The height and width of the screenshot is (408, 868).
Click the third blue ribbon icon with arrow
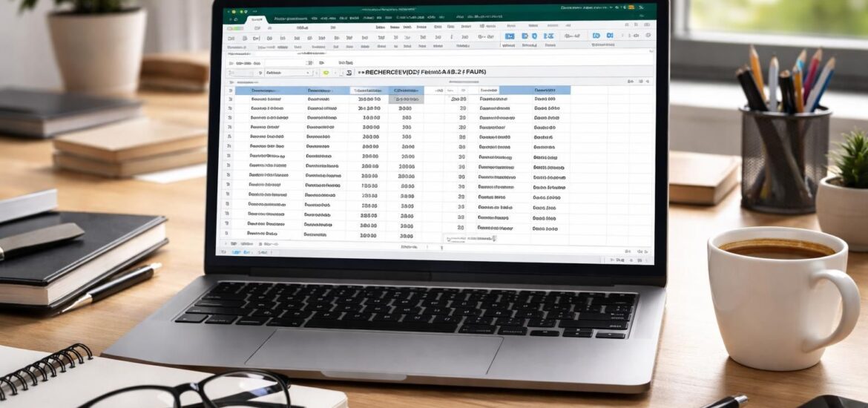pos(548,36)
